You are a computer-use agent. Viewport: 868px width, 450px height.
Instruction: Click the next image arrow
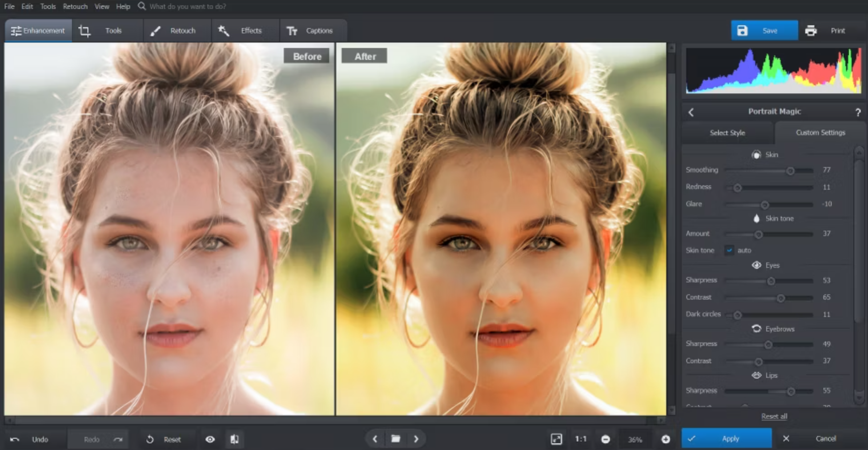tap(416, 439)
